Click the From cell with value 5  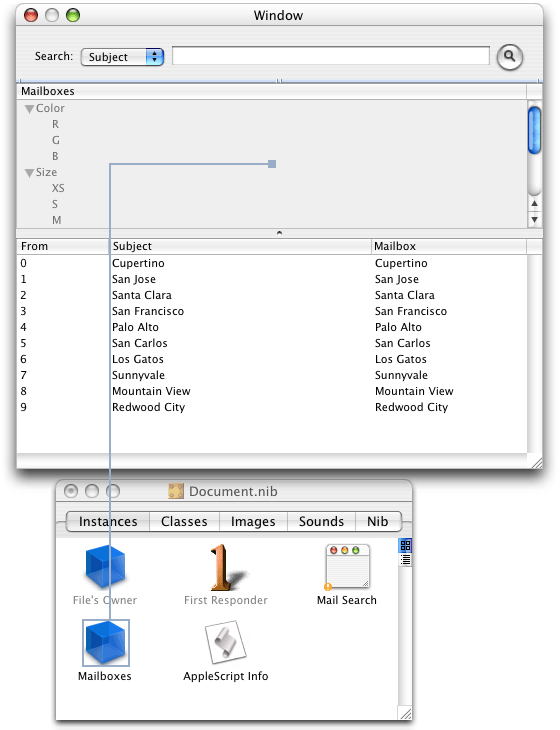click(24, 343)
